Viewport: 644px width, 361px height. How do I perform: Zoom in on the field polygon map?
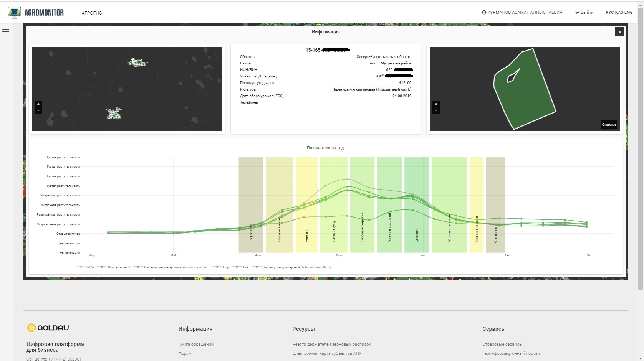coord(436,104)
